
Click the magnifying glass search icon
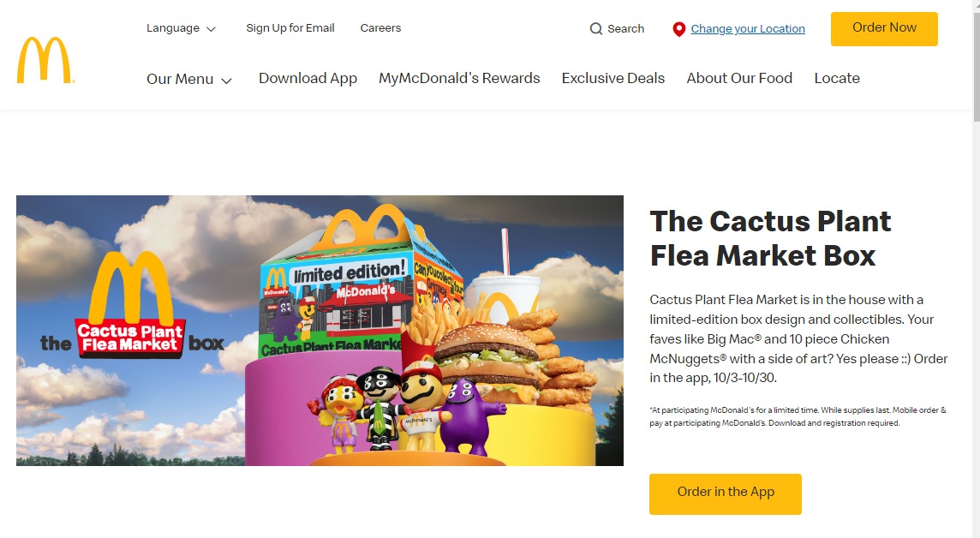pos(596,29)
